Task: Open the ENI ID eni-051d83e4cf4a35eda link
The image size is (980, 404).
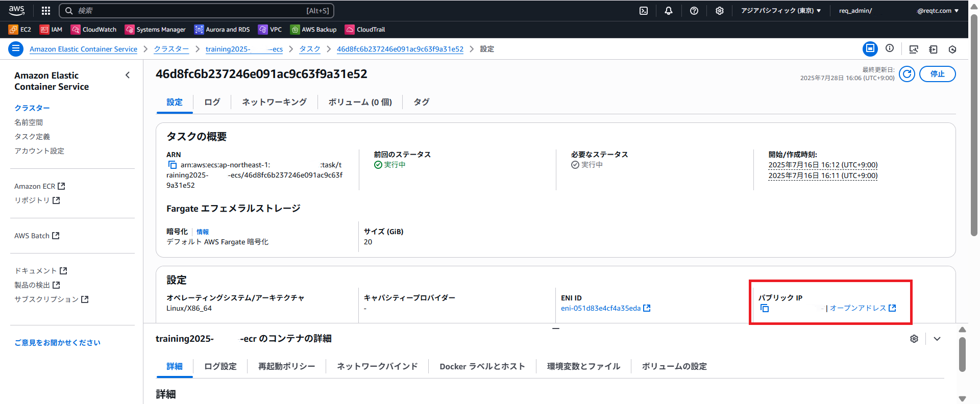Action: (605, 308)
